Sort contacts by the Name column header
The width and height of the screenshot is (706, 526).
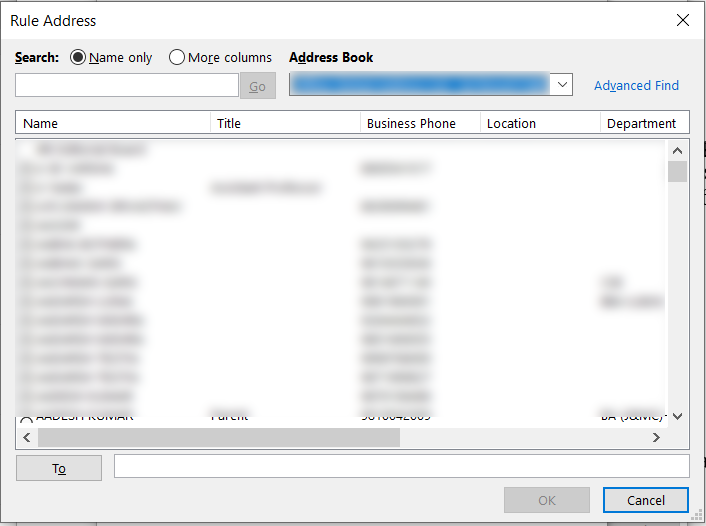click(x=113, y=124)
